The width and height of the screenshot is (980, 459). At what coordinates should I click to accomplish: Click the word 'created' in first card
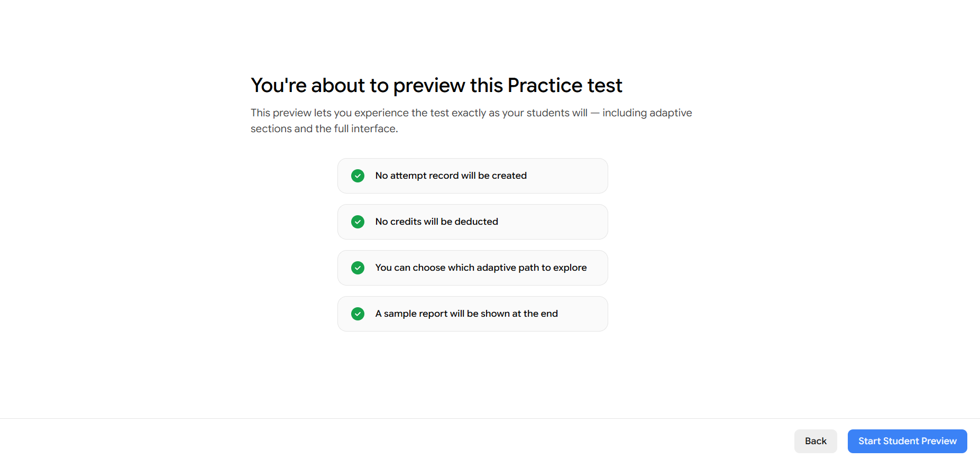pos(509,176)
